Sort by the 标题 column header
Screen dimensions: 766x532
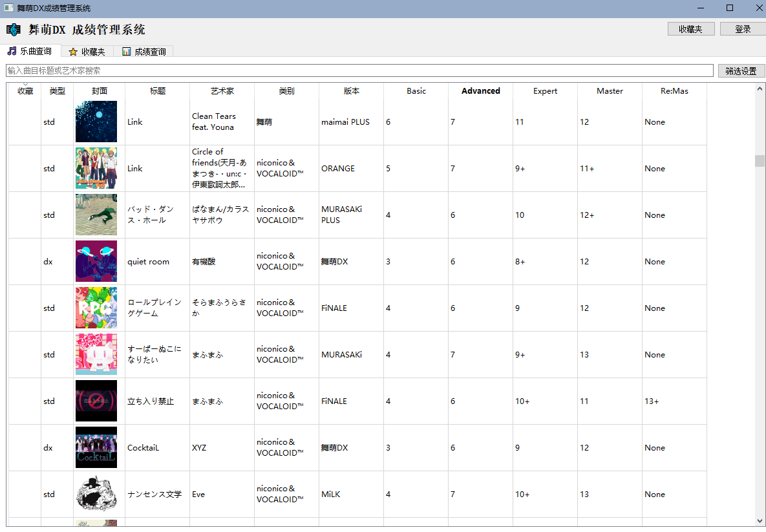(x=157, y=91)
